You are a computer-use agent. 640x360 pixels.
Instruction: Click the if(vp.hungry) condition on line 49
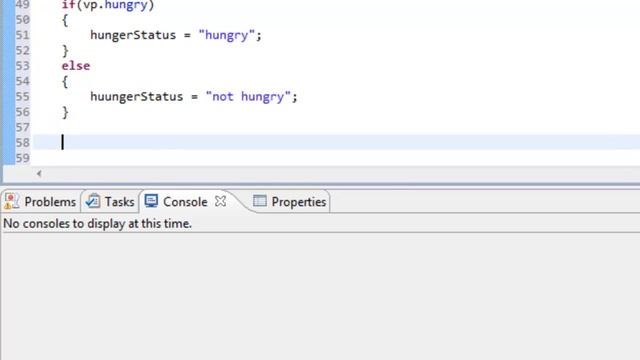coord(108,5)
